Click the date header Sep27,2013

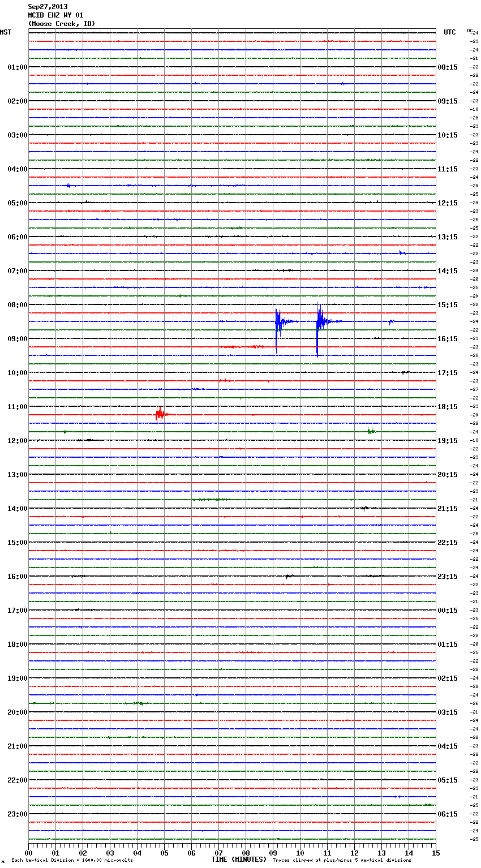point(48,7)
